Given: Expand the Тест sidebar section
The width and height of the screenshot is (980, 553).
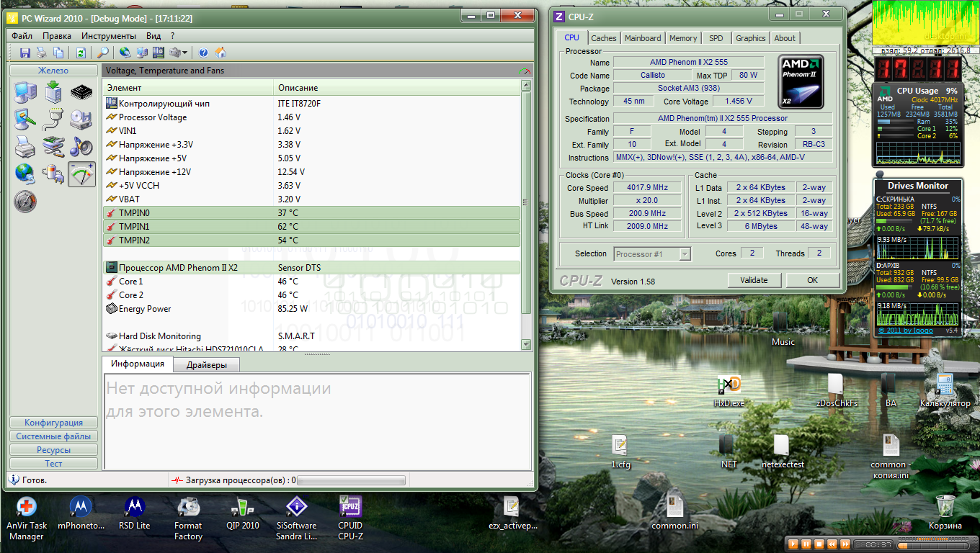Looking at the screenshot, I should click(53, 464).
